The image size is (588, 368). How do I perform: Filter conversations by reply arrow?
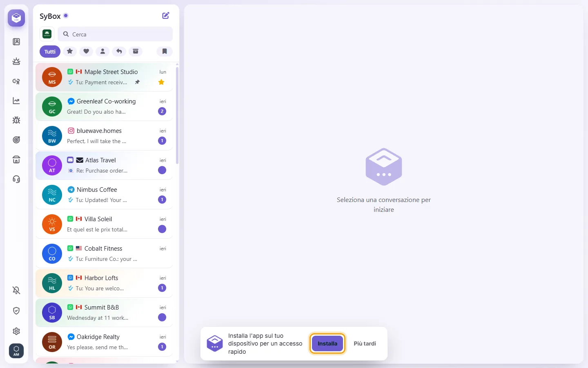[x=119, y=51]
